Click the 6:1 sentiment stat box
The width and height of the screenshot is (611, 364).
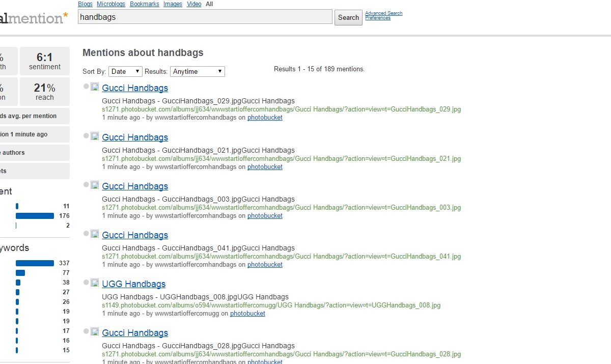45,61
